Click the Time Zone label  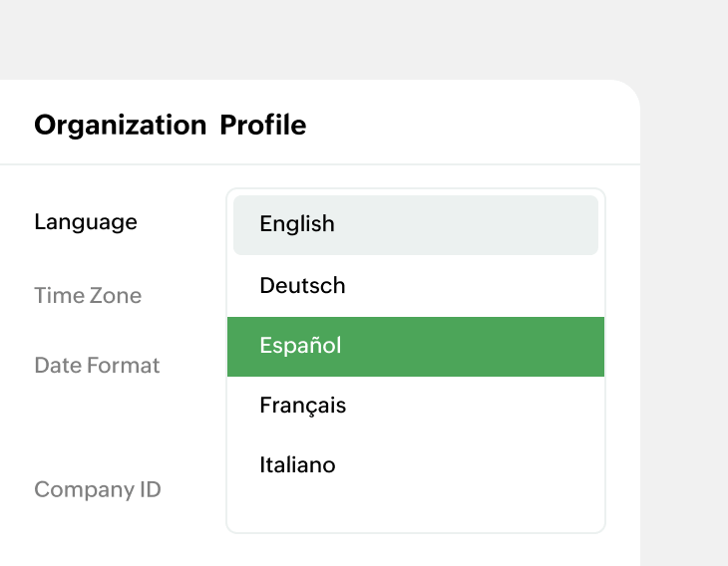click(x=88, y=296)
